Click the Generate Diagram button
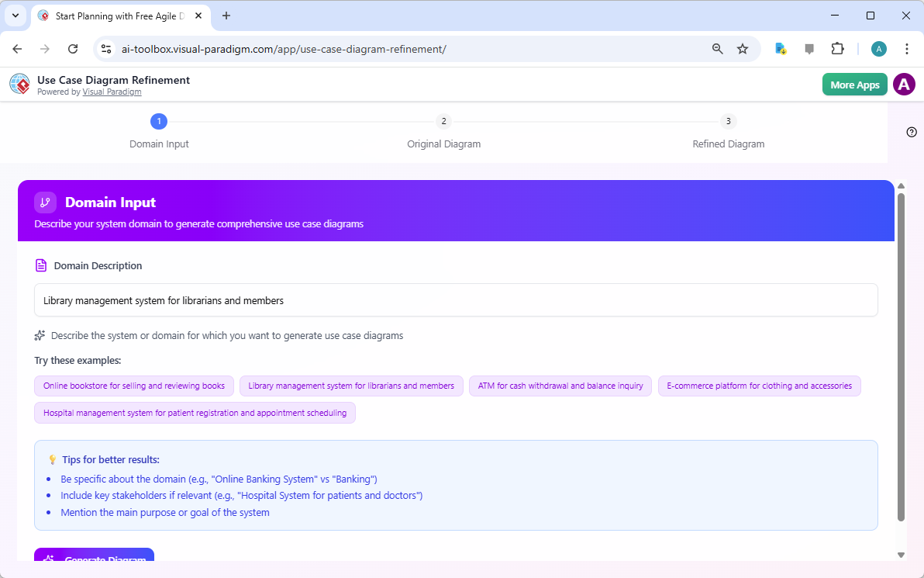The height and width of the screenshot is (578, 924). 94,558
